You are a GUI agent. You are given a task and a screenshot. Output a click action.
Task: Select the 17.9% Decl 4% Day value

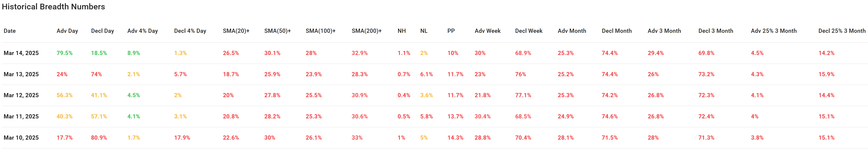182,138
